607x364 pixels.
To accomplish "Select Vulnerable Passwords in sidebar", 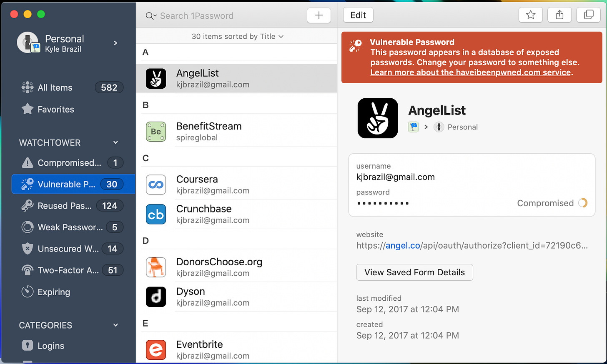I will [73, 184].
